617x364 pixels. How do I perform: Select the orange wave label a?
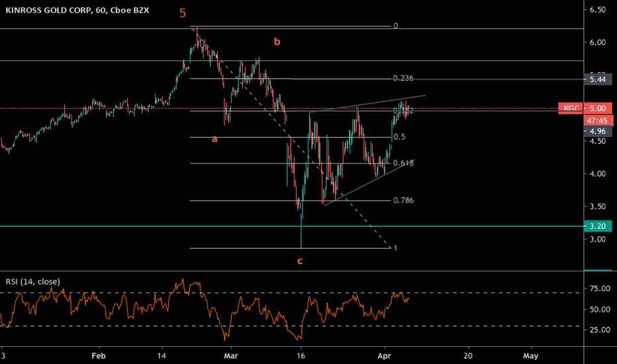(214, 139)
